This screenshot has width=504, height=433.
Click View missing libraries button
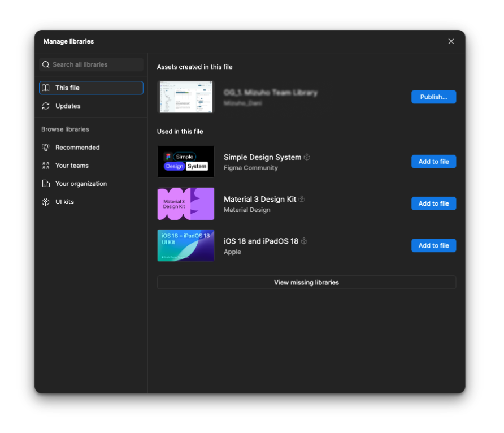[x=306, y=282]
